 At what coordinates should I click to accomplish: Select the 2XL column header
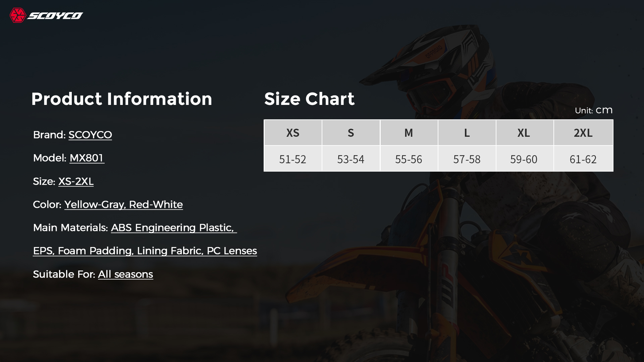tap(583, 133)
